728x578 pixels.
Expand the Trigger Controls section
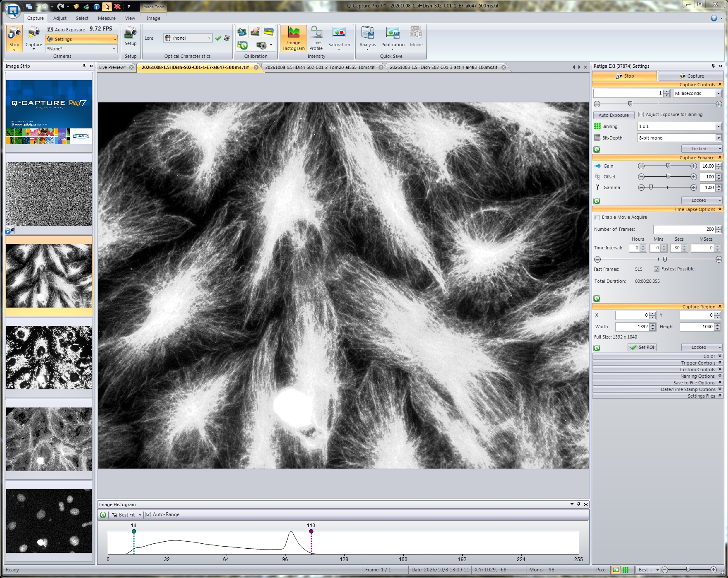click(x=657, y=363)
